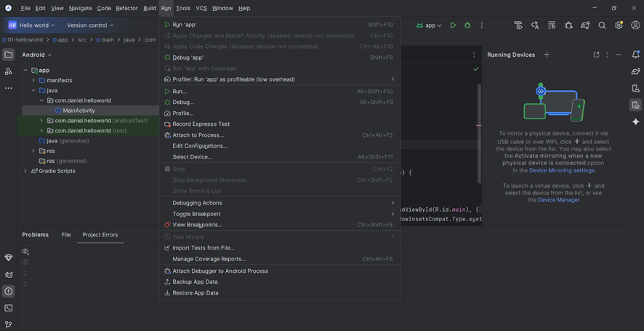
Task: Open the Terminal tool window icon
Action: coord(9,308)
